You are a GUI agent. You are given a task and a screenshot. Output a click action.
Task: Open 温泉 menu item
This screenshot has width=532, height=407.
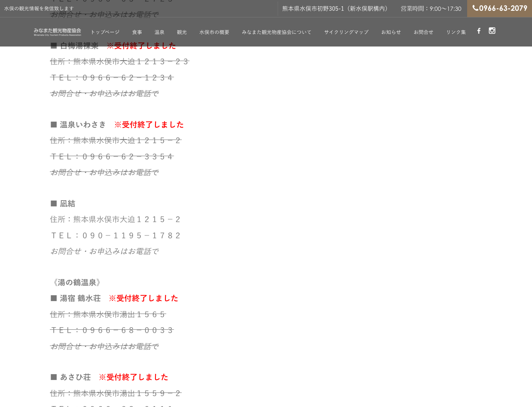[x=160, y=32]
